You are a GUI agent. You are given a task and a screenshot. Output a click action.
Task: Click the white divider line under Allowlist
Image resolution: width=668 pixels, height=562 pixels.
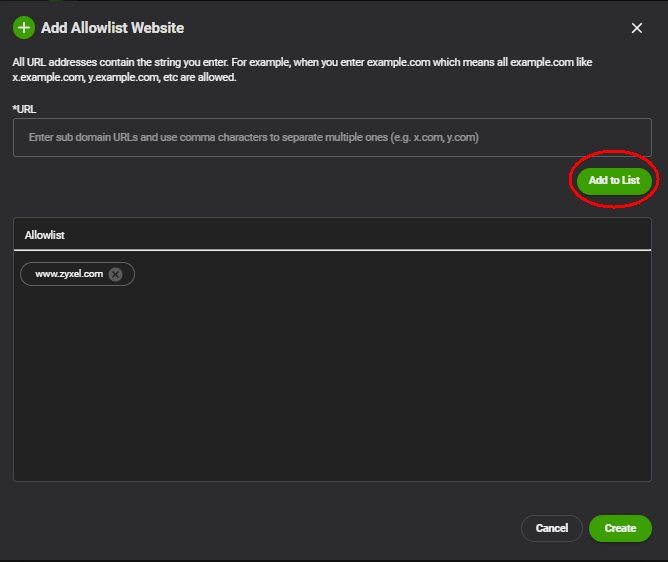pyautogui.click(x=331, y=250)
